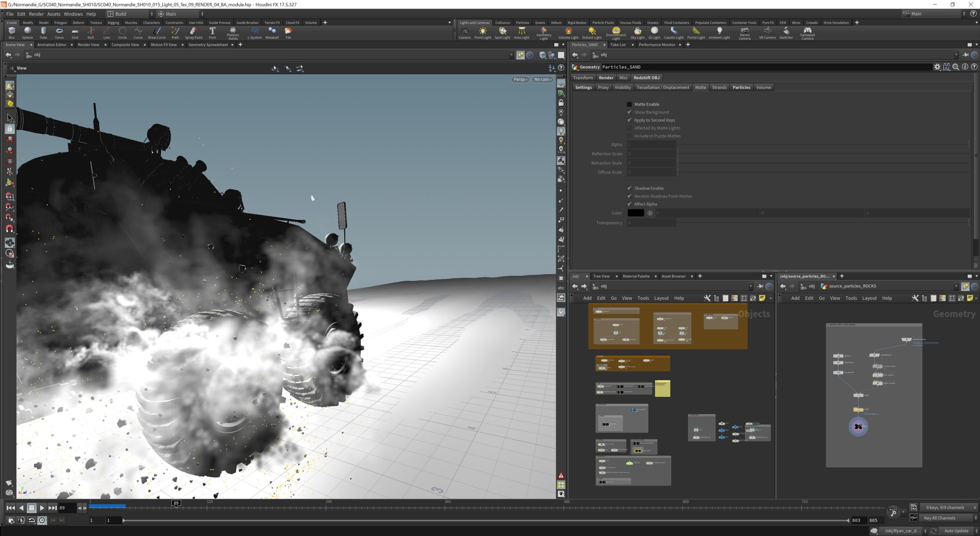
Task: Open Layout menu in Objects network
Action: [x=661, y=298]
